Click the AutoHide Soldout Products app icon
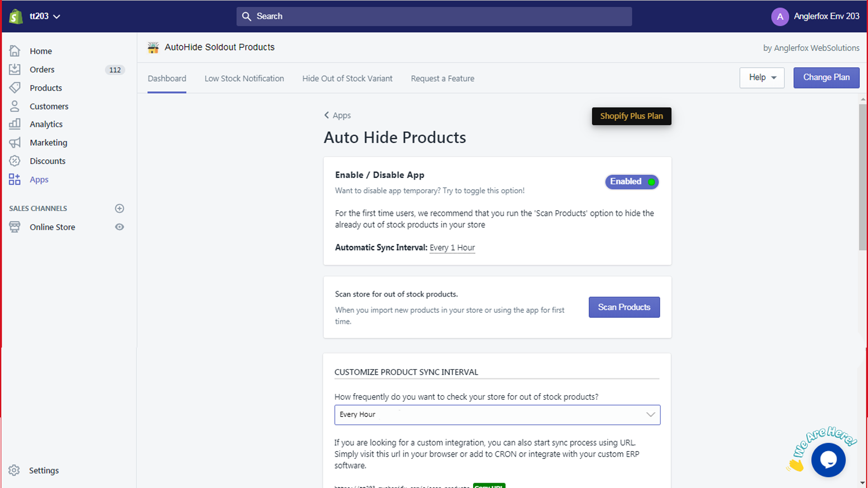868x488 pixels. coord(154,48)
